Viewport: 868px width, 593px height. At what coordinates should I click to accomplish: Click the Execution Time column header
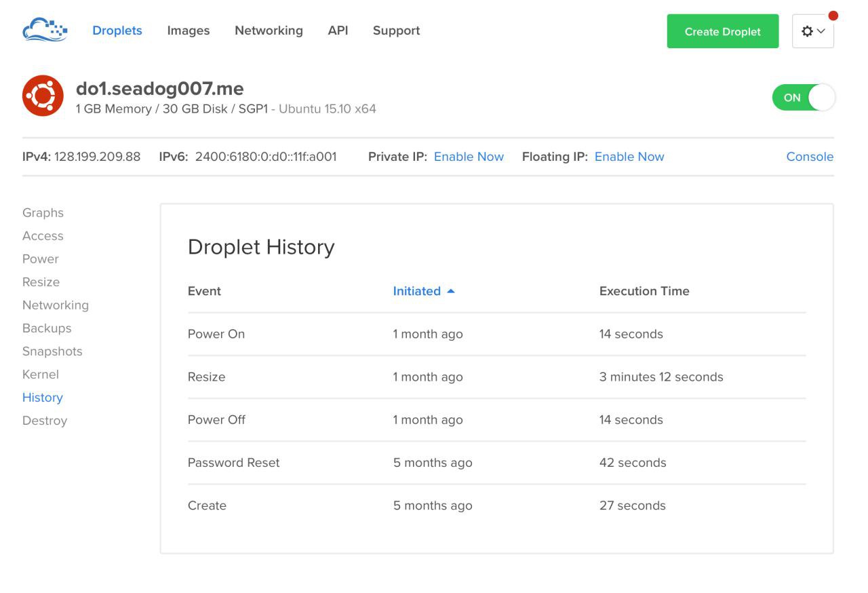pos(644,291)
